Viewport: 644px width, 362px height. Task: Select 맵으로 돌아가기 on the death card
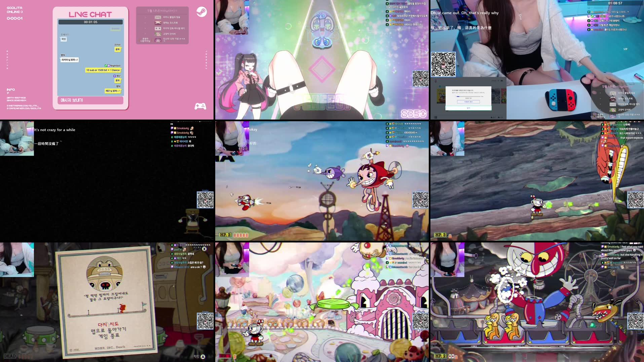[108, 330]
